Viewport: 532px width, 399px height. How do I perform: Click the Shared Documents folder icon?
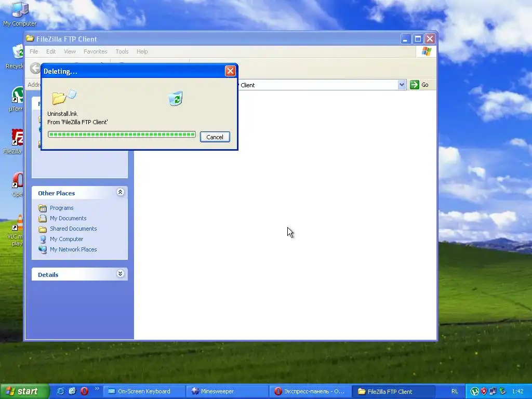tap(43, 229)
